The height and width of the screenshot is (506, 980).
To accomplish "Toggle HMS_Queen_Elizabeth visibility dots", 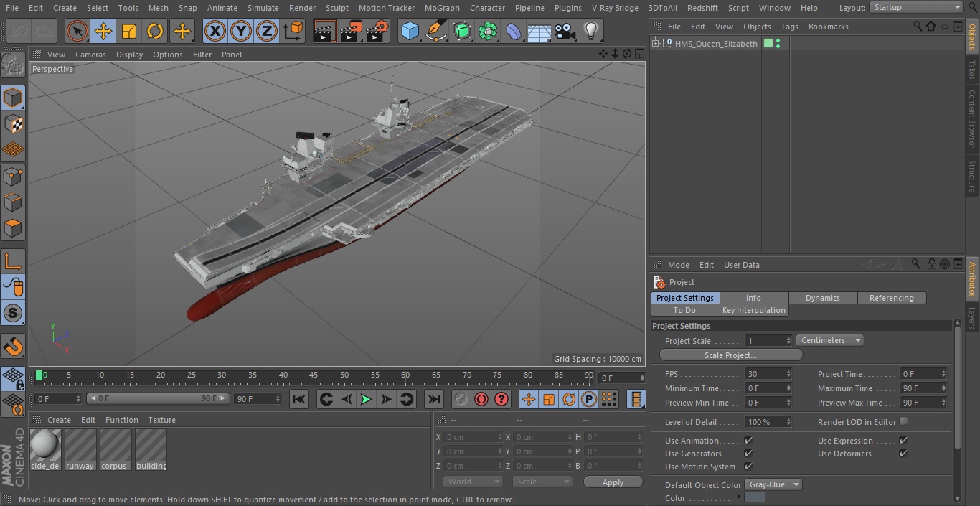I will pos(778,44).
